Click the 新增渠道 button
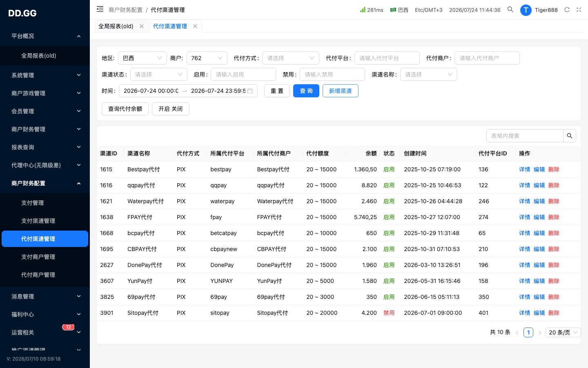The width and height of the screenshot is (588, 368). (x=341, y=91)
